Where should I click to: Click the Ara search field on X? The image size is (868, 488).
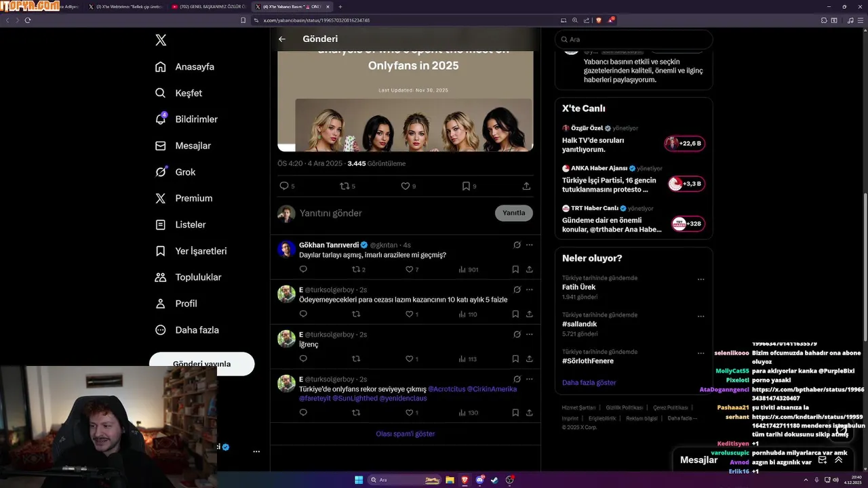point(633,39)
